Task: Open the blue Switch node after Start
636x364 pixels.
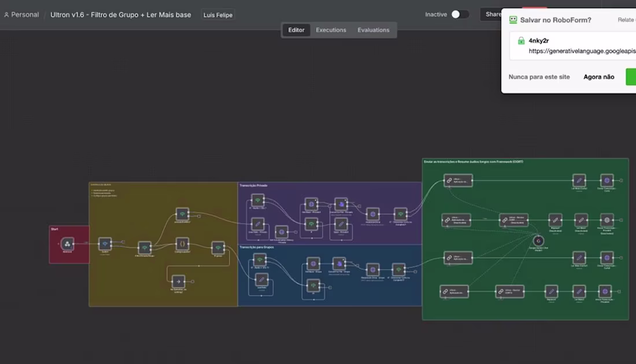Action: point(105,244)
